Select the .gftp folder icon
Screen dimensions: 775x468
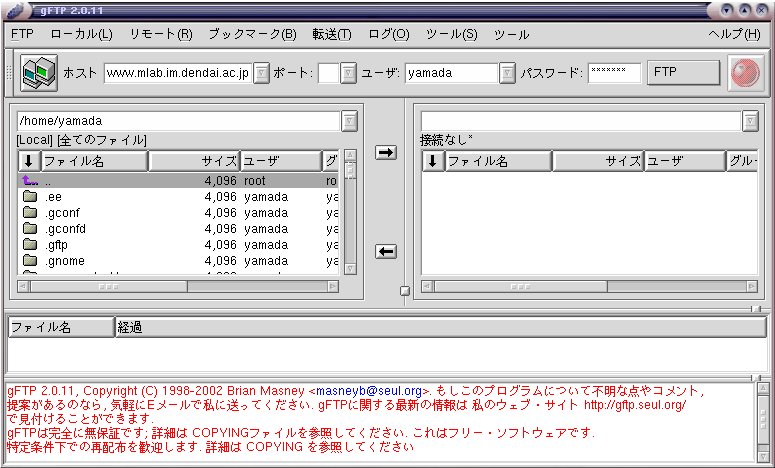30,245
